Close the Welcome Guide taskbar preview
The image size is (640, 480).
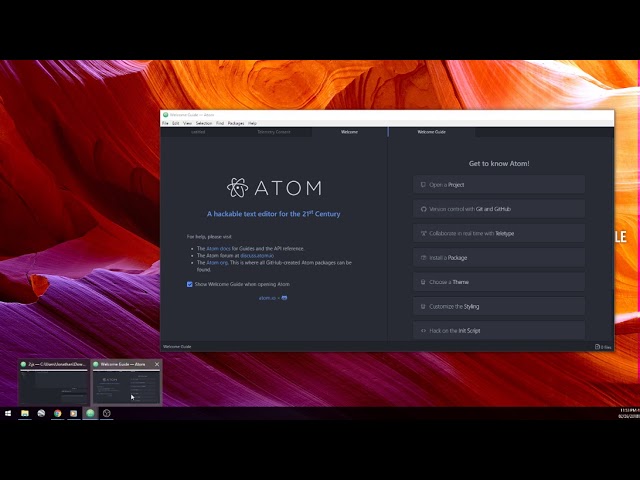(x=157, y=364)
